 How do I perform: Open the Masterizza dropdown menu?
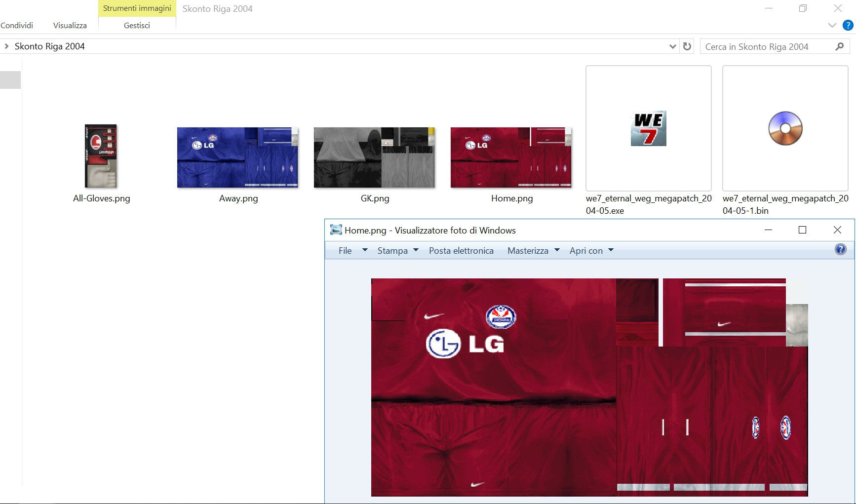tap(533, 250)
